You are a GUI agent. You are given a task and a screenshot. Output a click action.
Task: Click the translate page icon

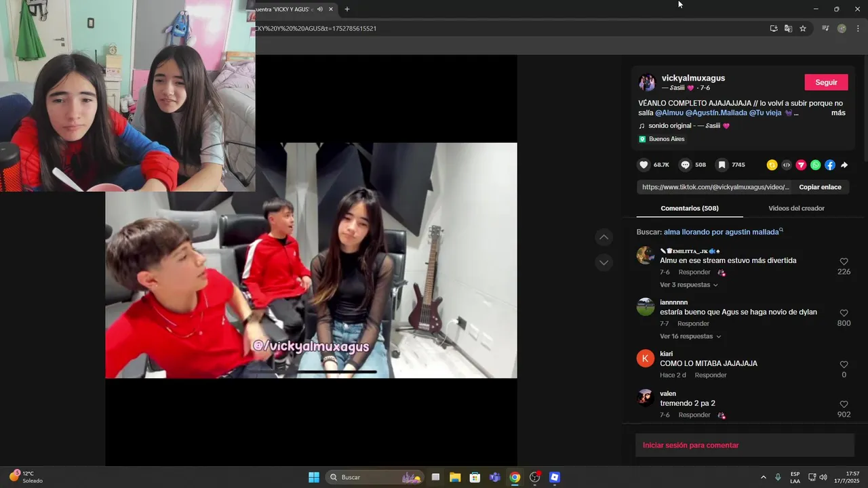(788, 28)
